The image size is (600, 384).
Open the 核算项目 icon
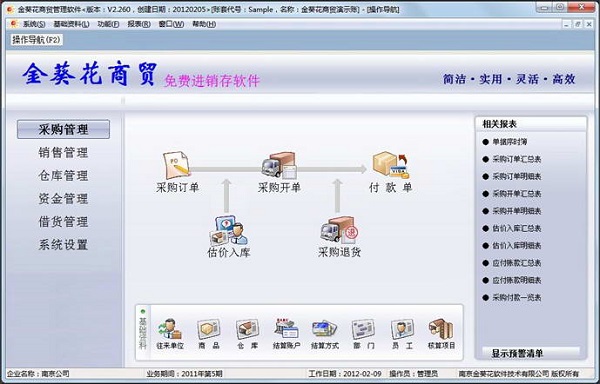pyautogui.click(x=441, y=329)
